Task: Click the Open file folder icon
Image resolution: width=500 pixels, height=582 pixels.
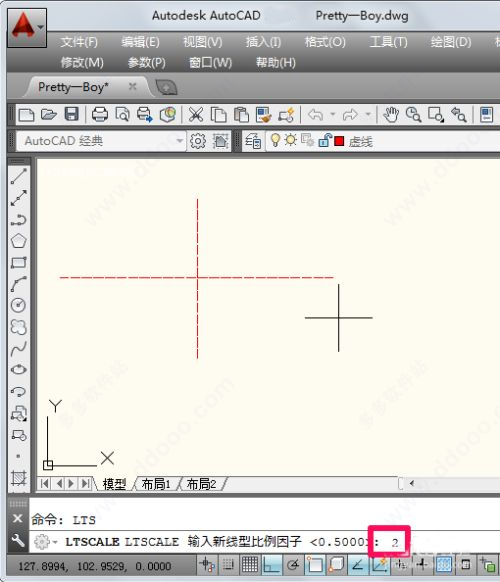Action: 49,115
